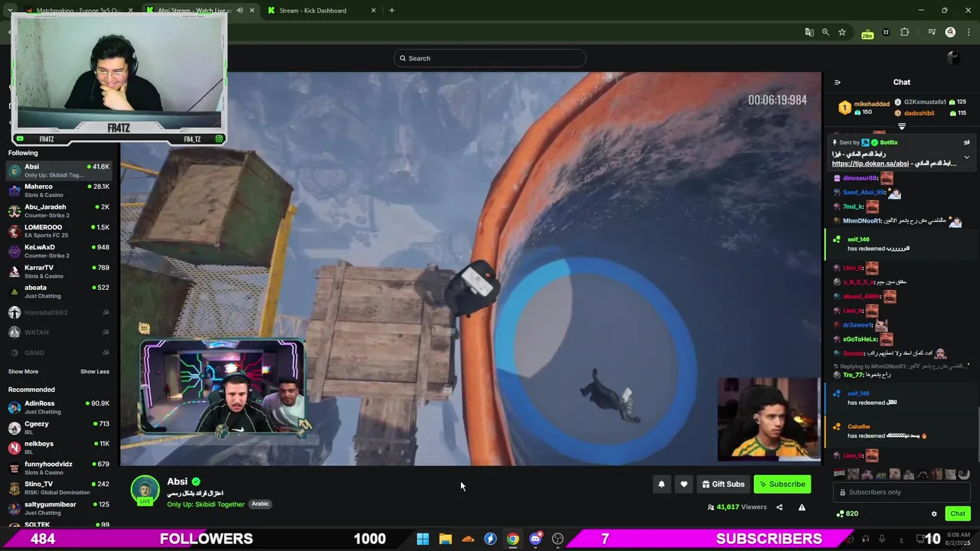The width and height of the screenshot is (980, 551).
Task: Click the Absi channel avatar with LIVE badge
Action: coord(145,491)
